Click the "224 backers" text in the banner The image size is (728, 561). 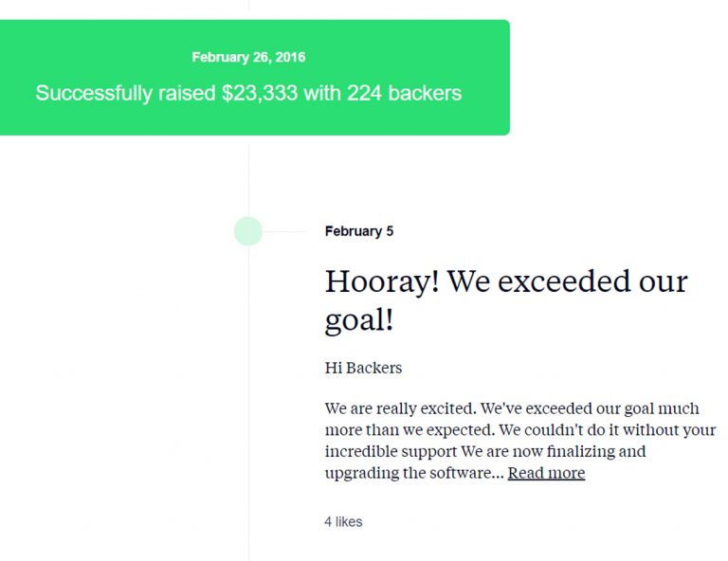point(404,93)
